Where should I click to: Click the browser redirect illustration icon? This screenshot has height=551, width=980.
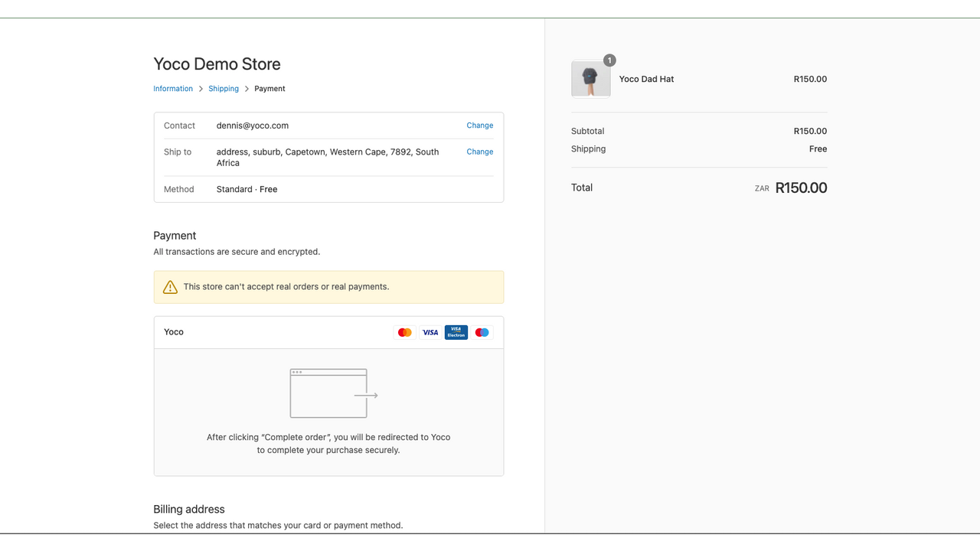point(334,393)
